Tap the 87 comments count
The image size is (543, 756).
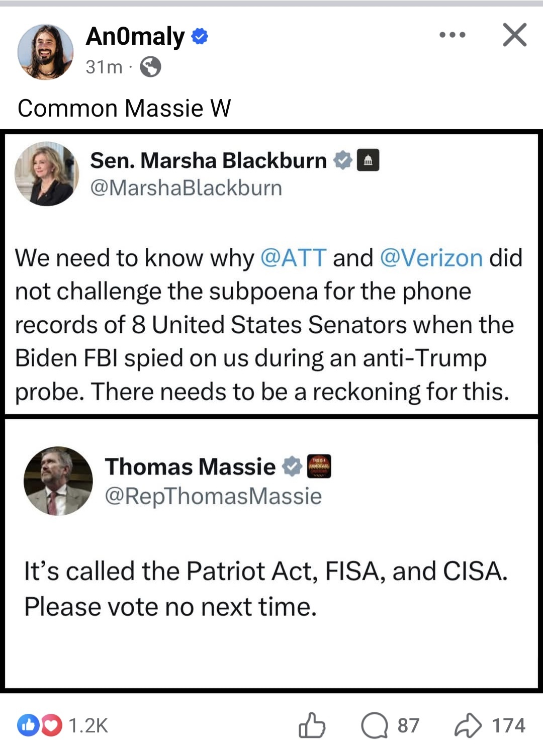click(x=408, y=725)
